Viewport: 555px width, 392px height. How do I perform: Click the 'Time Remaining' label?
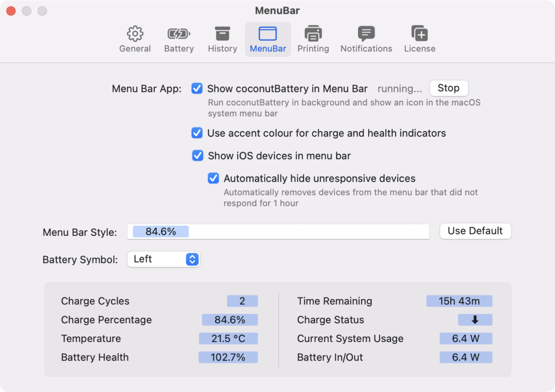coord(335,301)
